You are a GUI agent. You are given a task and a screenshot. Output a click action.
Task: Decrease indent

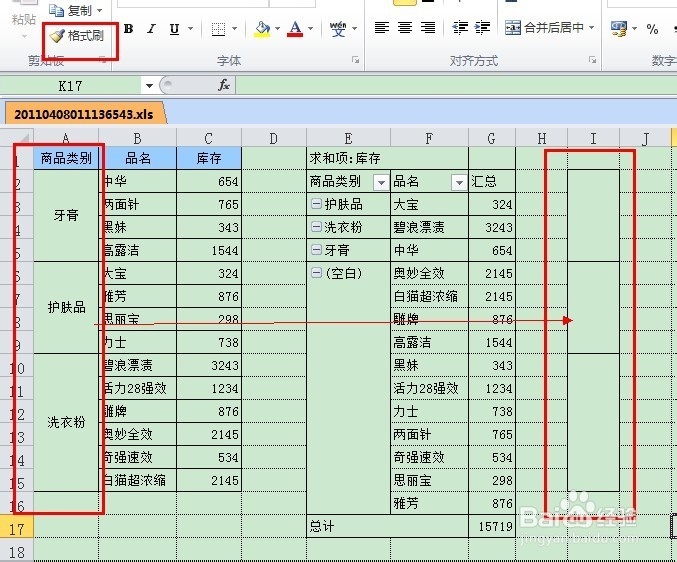(460, 28)
